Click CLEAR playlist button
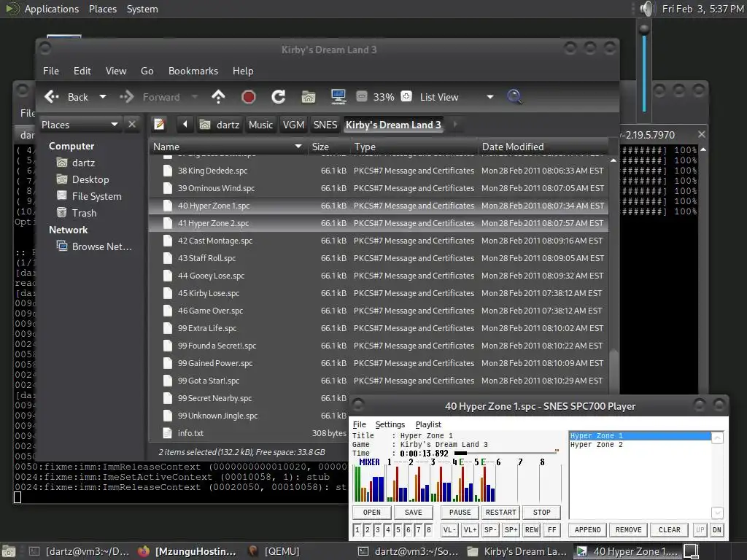This screenshot has width=747, height=560. click(x=670, y=529)
